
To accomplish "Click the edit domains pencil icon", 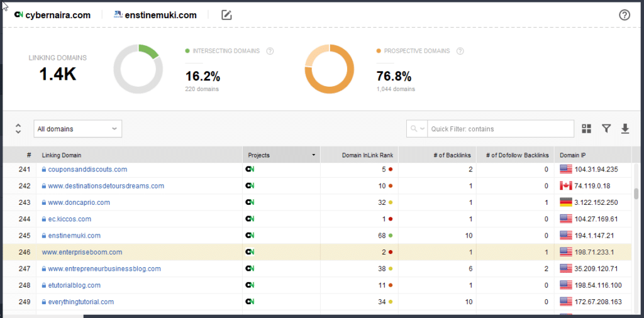I will [226, 15].
